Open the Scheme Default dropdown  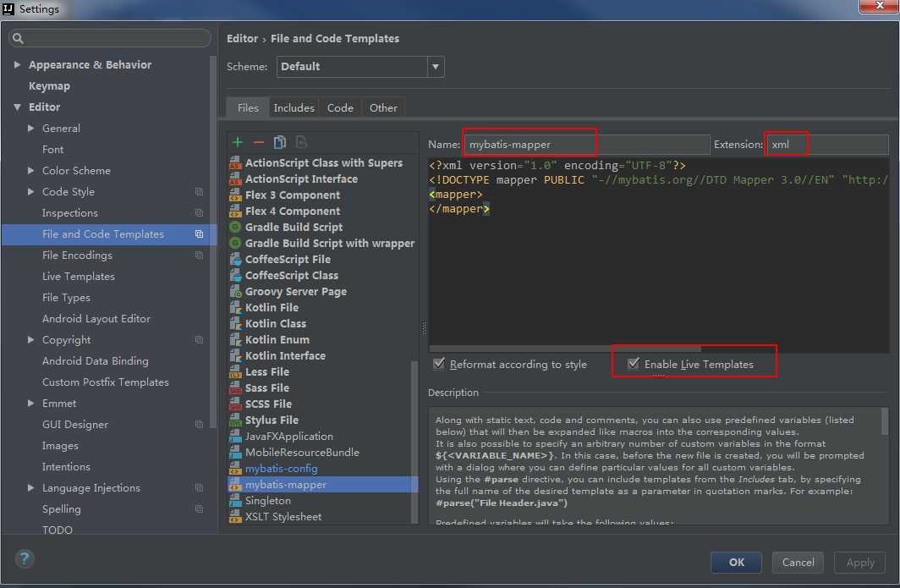tap(436, 67)
